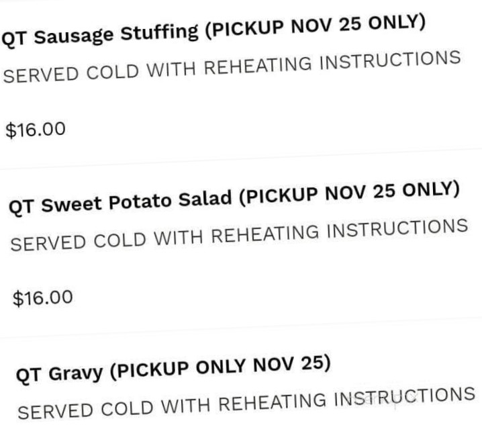Click divider line below Sausage Stuffing price
This screenshot has width=482, height=448.
241,159
